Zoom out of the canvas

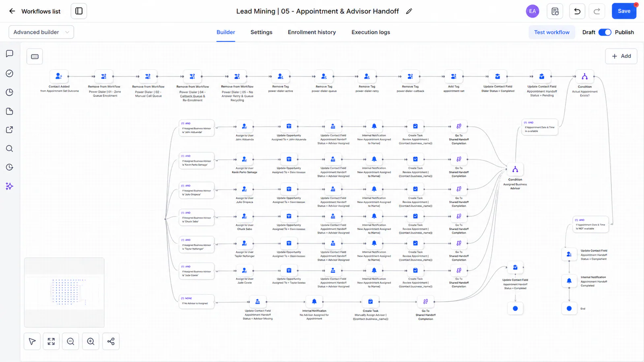pyautogui.click(x=70, y=341)
